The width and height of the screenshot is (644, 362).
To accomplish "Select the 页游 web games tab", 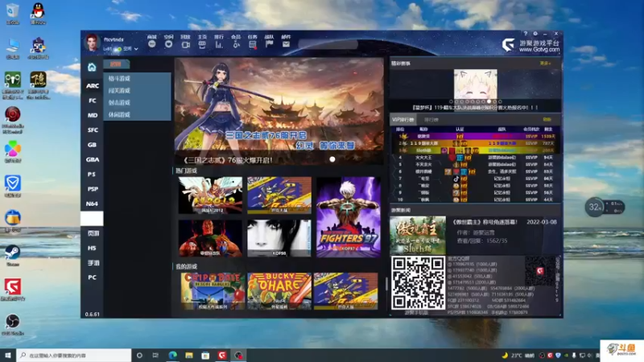I will (92, 233).
